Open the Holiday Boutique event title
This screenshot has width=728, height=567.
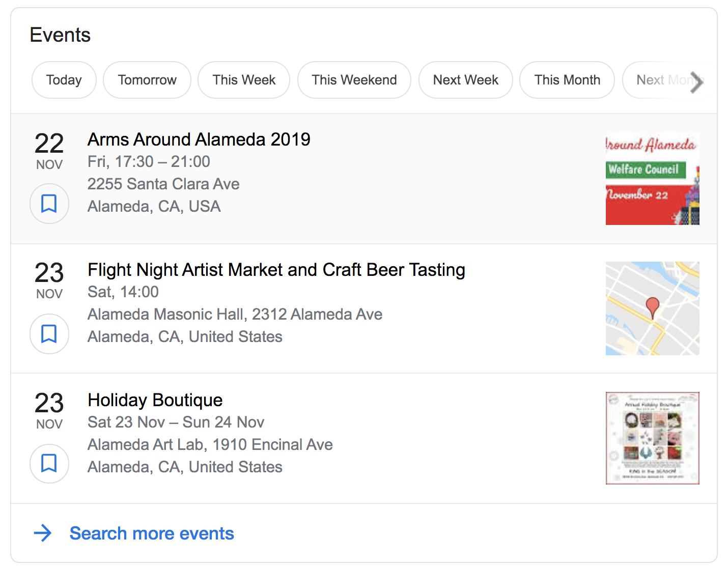pos(155,400)
